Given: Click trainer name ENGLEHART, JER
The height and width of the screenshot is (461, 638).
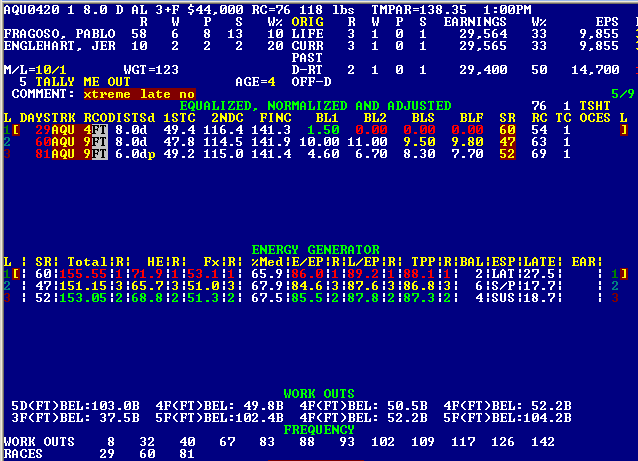Looking at the screenshot, I should click(59, 46).
